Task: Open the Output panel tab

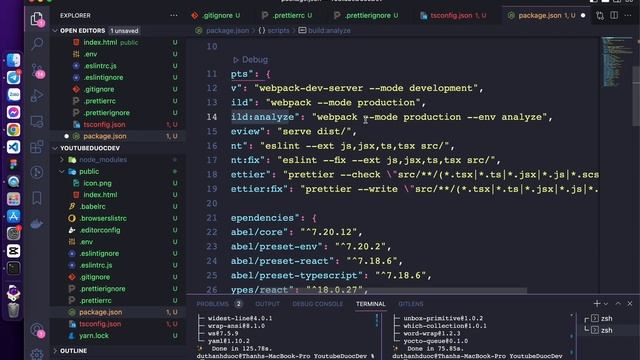Action: (267, 304)
